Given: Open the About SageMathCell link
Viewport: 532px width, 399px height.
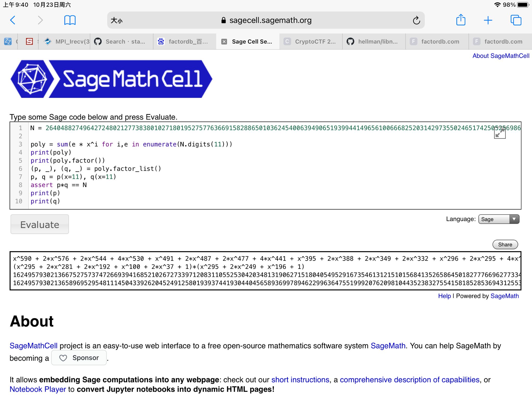Looking at the screenshot, I should pos(501,56).
